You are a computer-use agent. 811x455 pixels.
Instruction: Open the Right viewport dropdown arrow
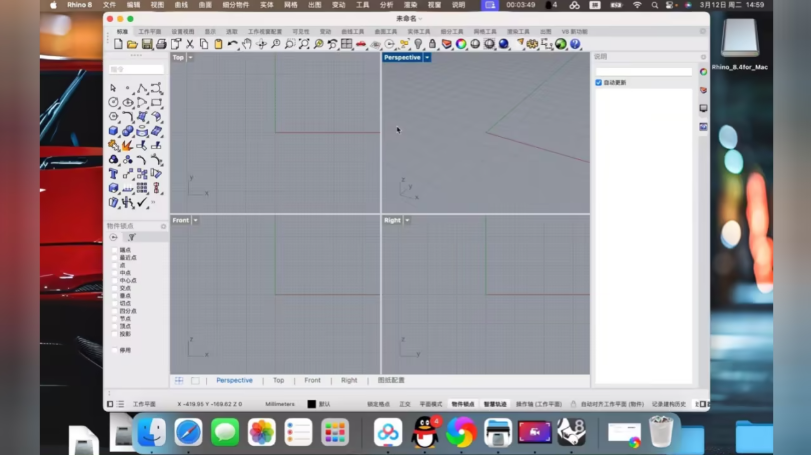click(407, 220)
